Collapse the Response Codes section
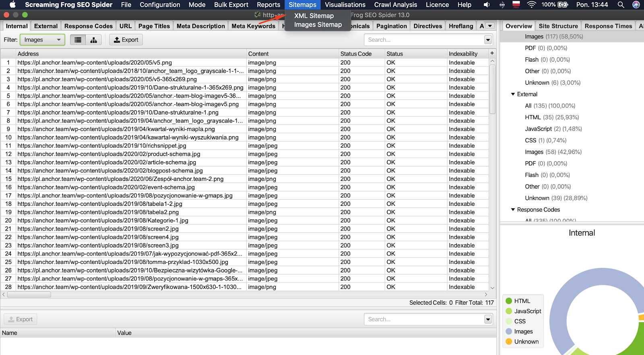The height and width of the screenshot is (355, 644). 513,210
